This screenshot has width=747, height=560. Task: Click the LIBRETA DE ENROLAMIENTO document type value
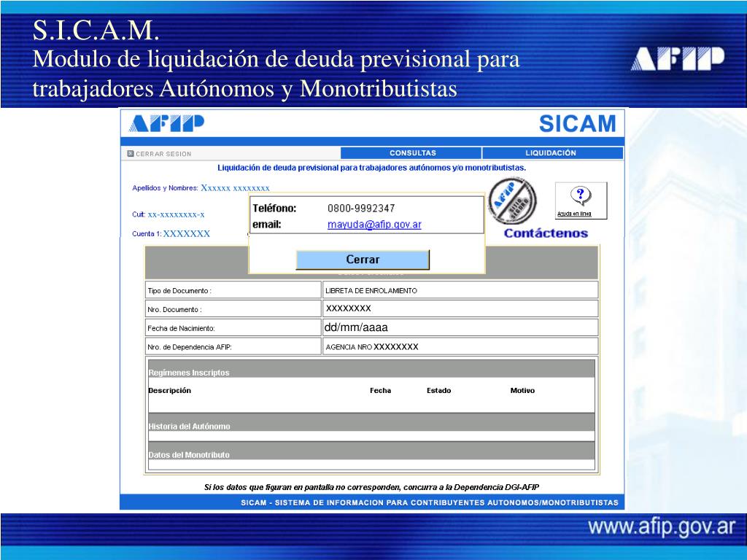[371, 290]
